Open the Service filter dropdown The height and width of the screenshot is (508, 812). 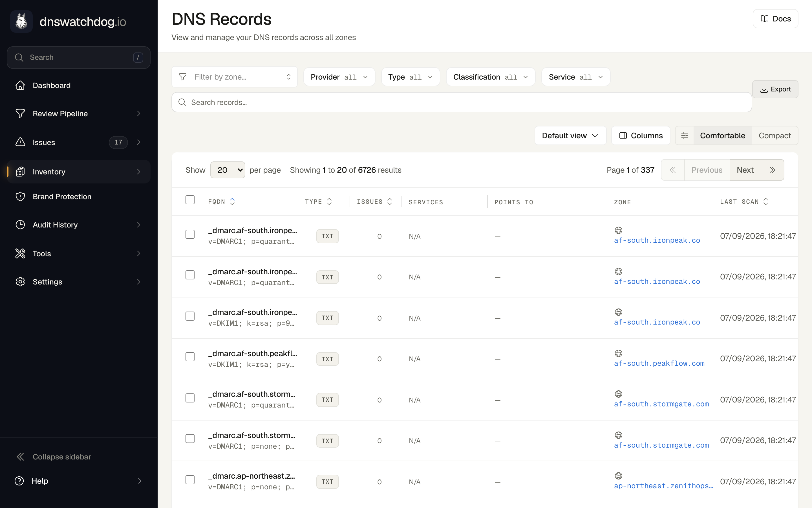576,77
